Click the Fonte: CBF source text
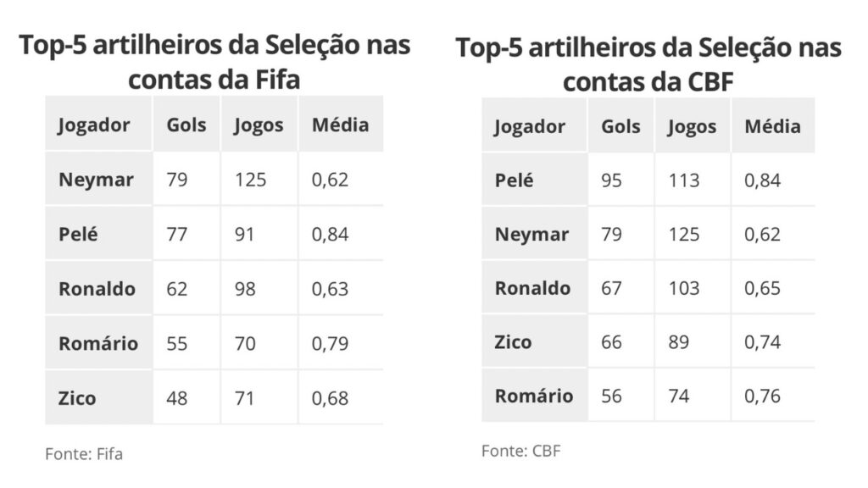The image size is (868, 488). (x=521, y=451)
